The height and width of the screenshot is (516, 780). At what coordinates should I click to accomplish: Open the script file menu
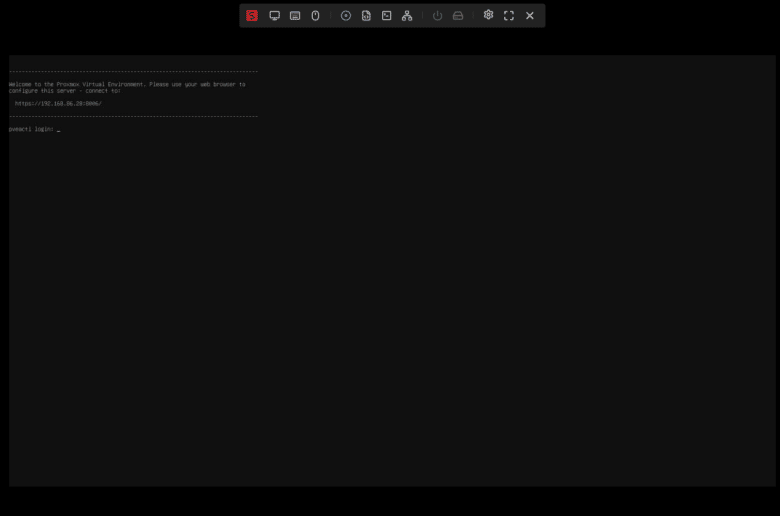pos(366,15)
